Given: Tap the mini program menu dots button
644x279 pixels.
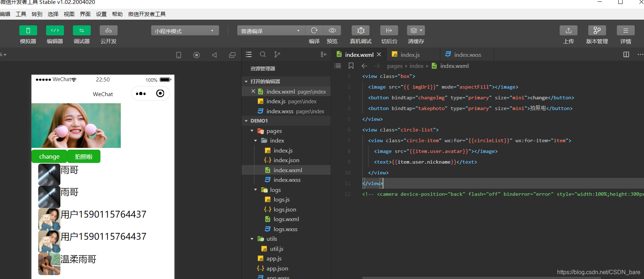Looking at the screenshot, I should (x=141, y=94).
